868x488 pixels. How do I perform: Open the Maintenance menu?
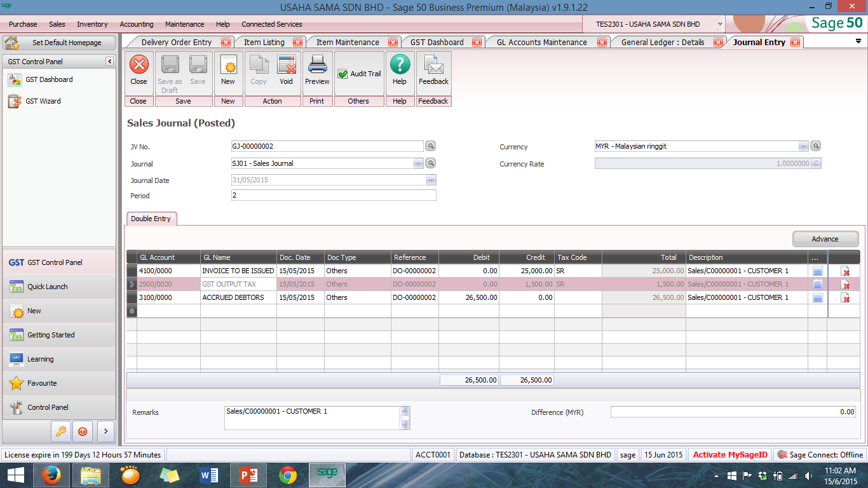coord(185,24)
